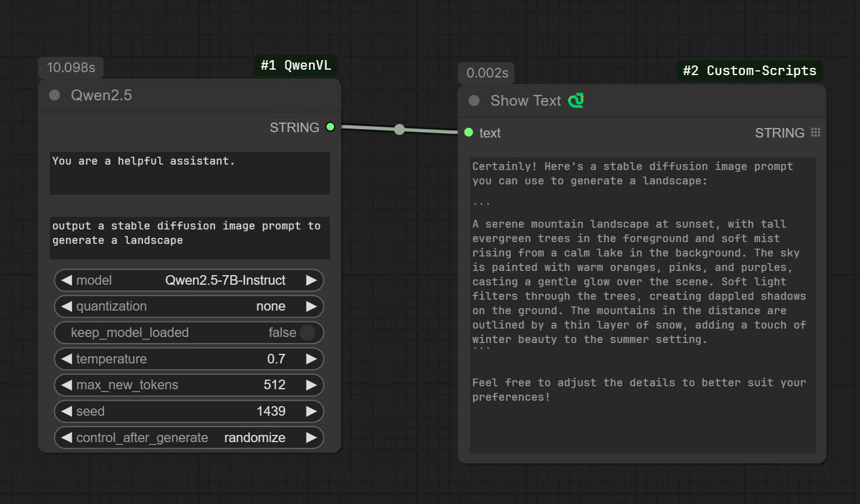Click the temperature value 0.7

coord(276,359)
